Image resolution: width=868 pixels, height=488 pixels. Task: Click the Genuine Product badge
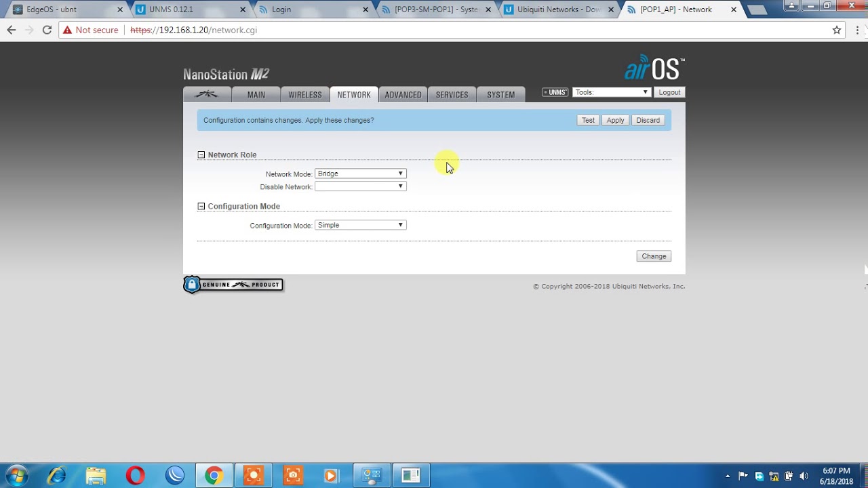coord(233,285)
